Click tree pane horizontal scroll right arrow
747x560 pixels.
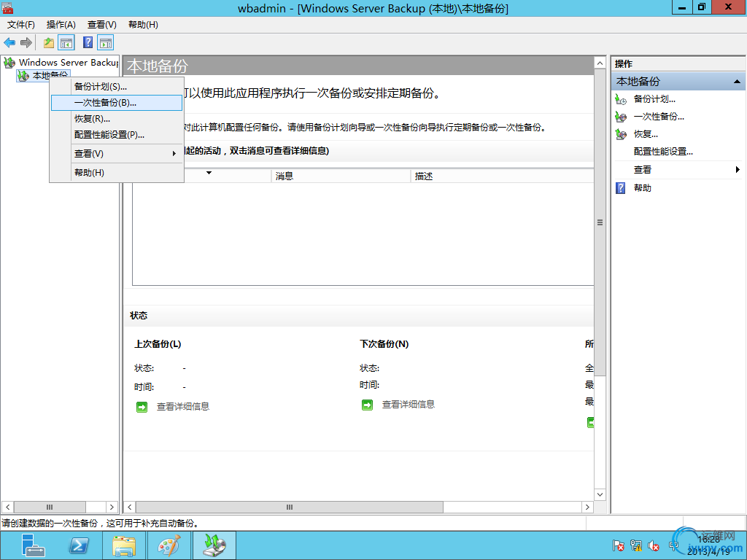[112, 507]
